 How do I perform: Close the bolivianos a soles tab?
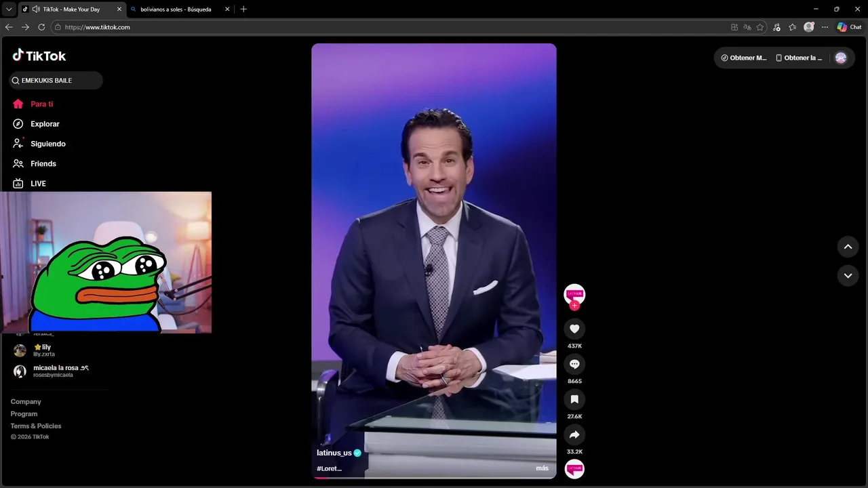pos(227,9)
